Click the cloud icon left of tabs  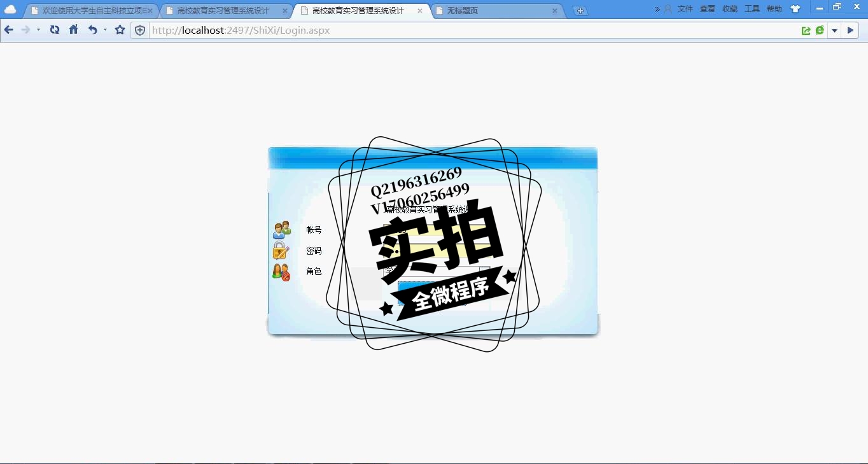(10, 10)
